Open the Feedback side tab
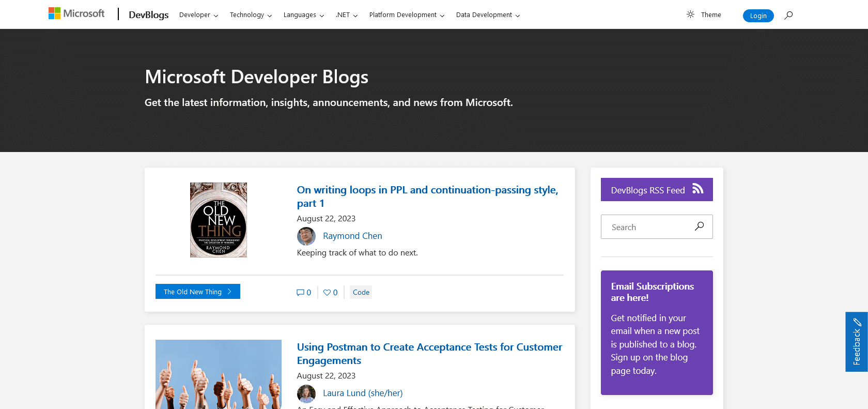This screenshot has width=868, height=409. (x=856, y=342)
